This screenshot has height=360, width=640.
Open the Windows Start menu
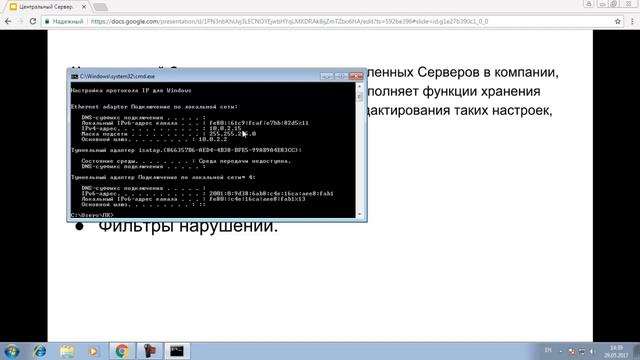tap(12, 351)
